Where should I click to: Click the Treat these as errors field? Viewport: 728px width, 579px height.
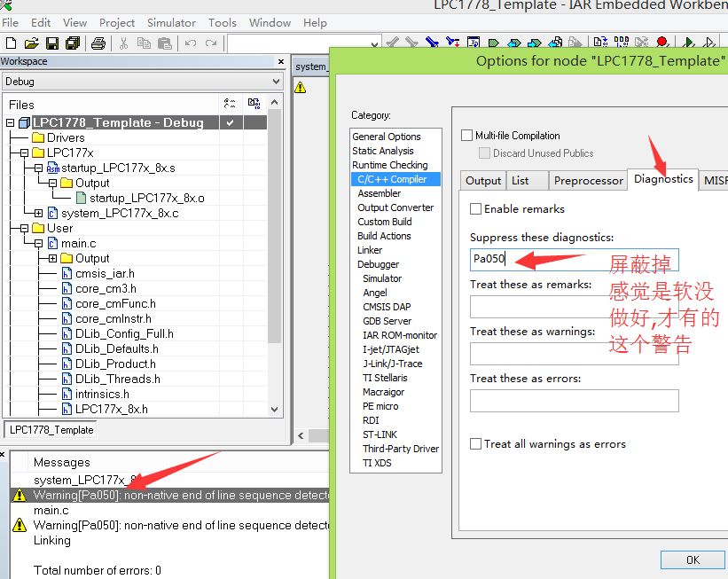pyautogui.click(x=575, y=401)
